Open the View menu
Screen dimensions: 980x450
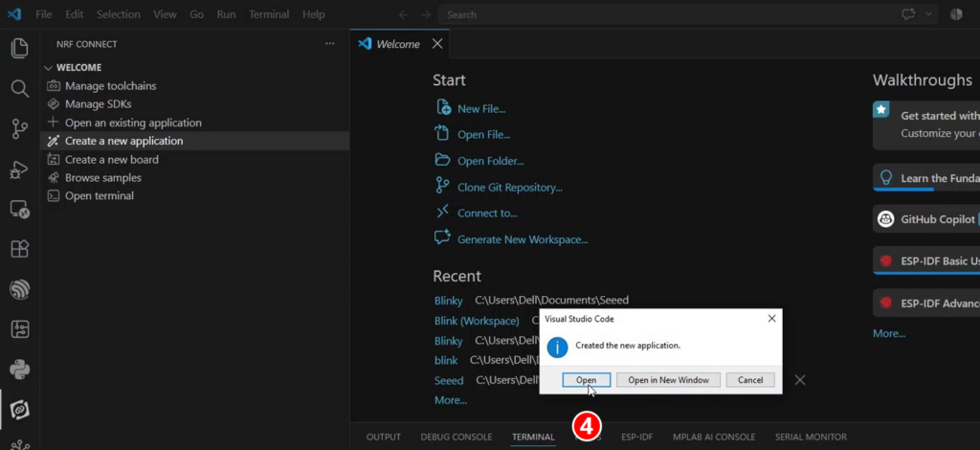165,14
